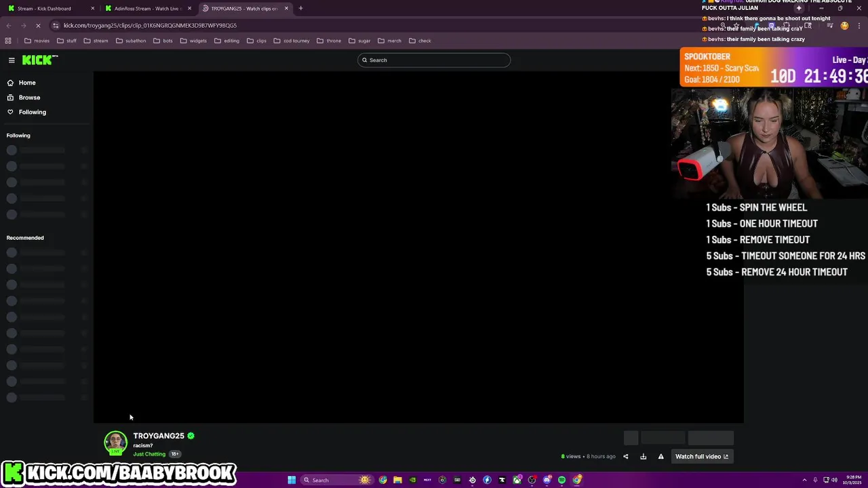Open Browse in Kick sidebar
The image size is (868, 488).
click(29, 98)
